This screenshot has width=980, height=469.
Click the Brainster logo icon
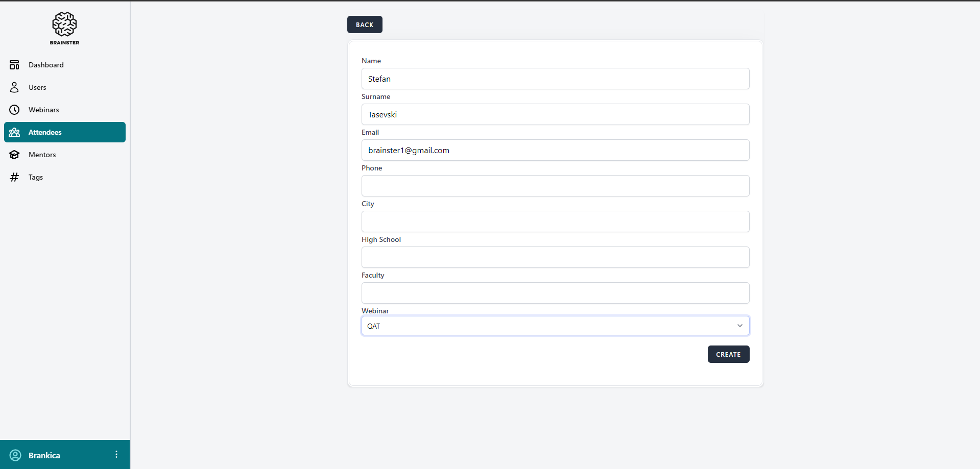64,24
